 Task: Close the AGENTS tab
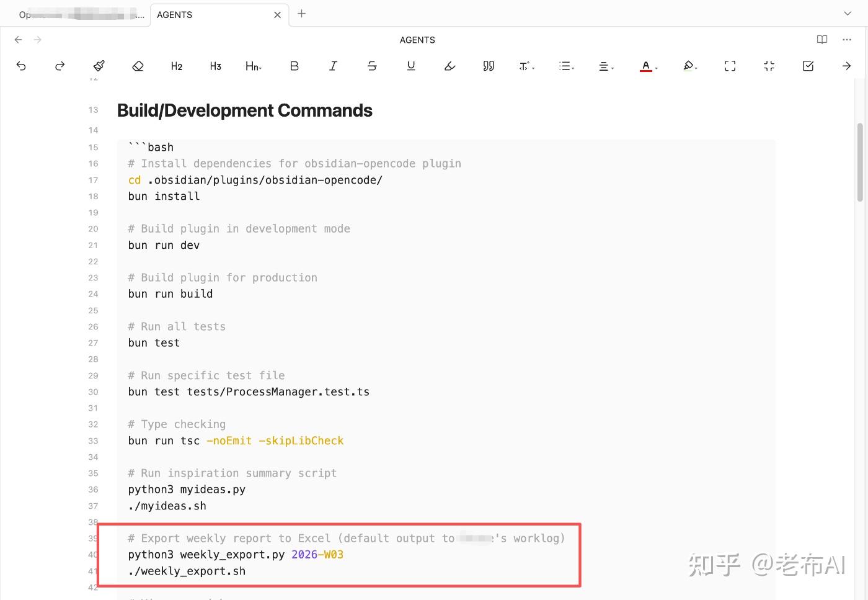[x=277, y=15]
